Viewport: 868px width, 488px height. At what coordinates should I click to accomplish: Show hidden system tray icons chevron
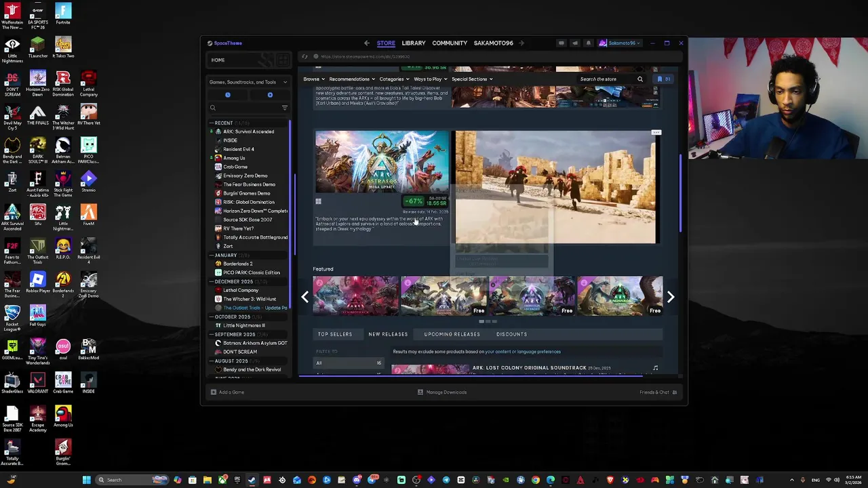click(793, 480)
